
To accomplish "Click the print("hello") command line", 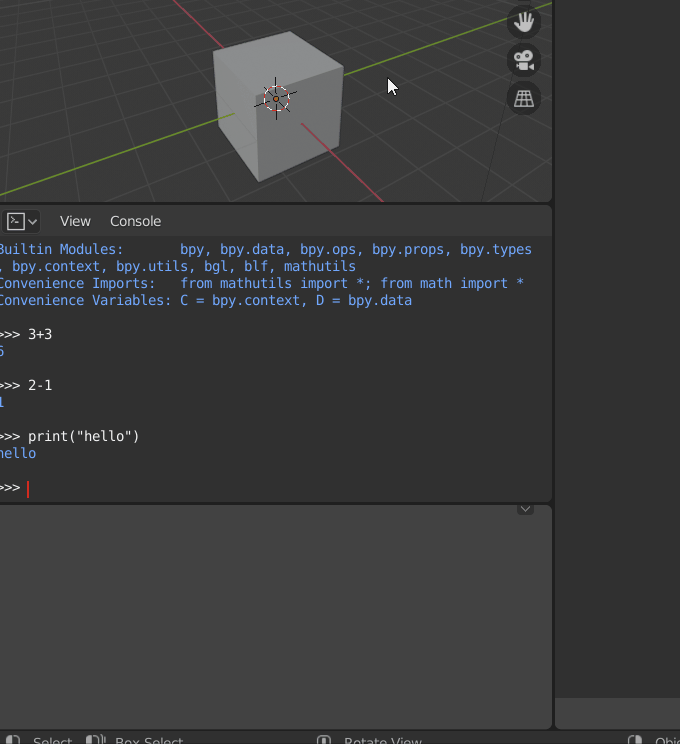I will tap(84, 437).
